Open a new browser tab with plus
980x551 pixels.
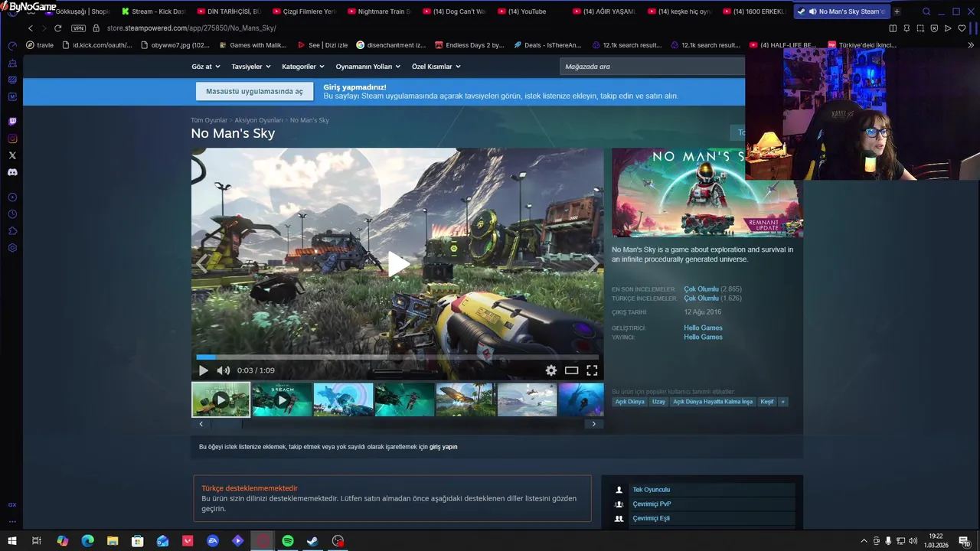897,11
